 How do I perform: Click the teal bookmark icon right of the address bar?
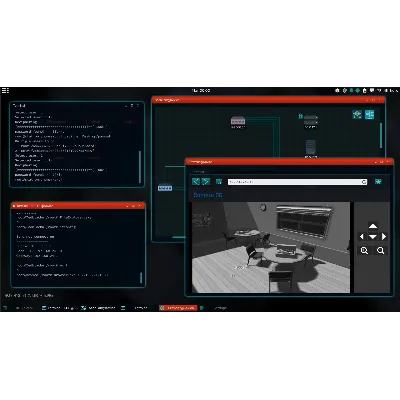378,182
